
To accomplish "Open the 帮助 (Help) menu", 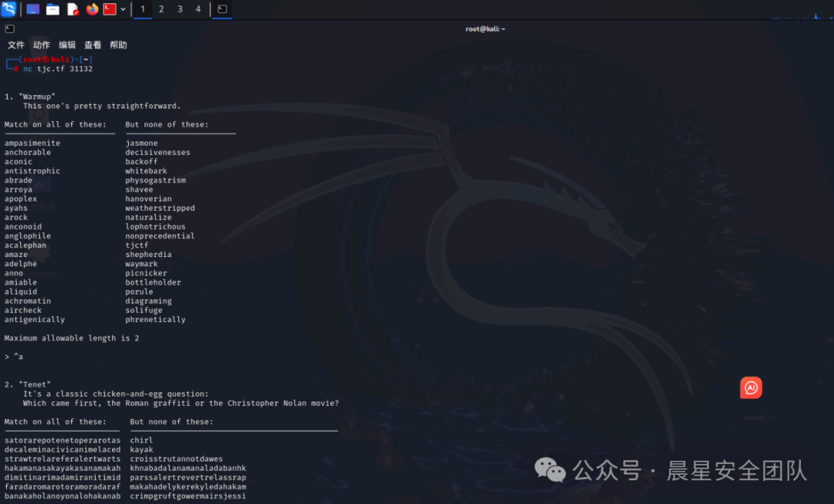I will pyautogui.click(x=118, y=45).
